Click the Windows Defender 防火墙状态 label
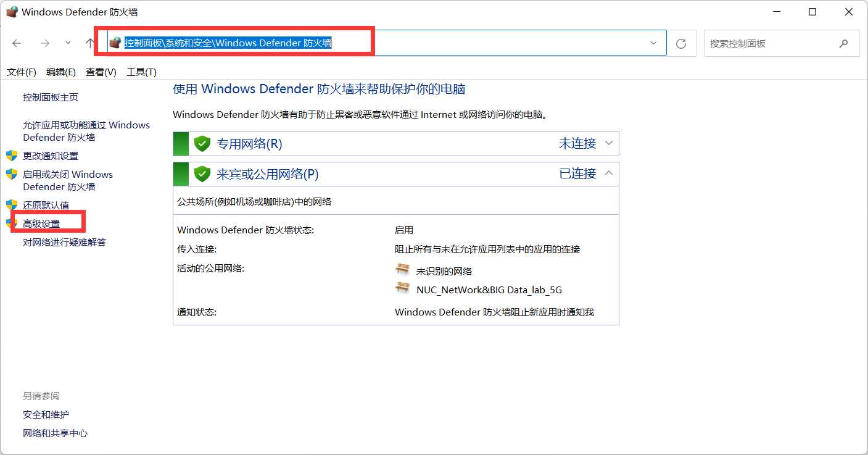 coord(246,230)
